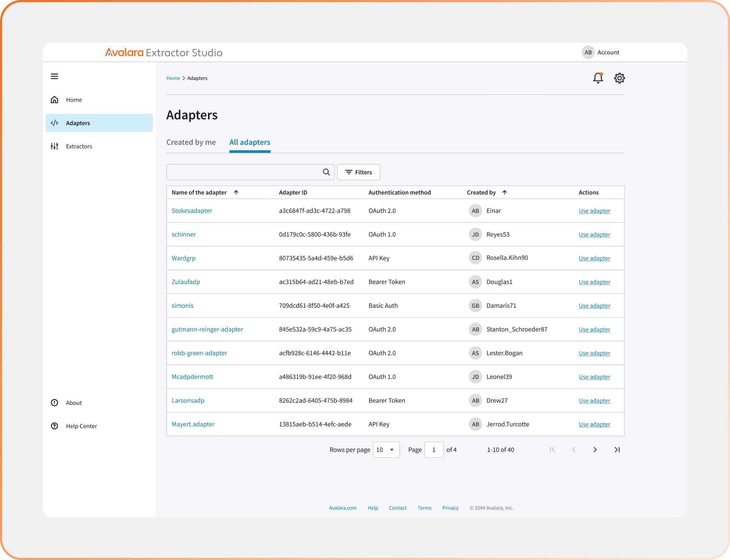Open the Stokesadapter link
This screenshot has height=560, width=730.
point(192,211)
